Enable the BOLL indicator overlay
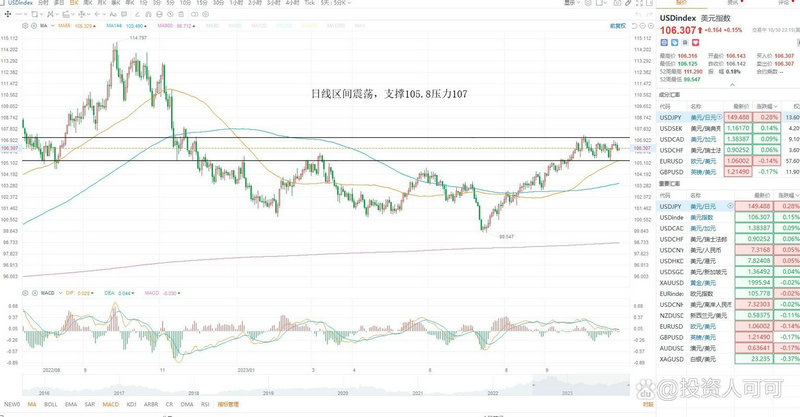800x417 pixels. [x=51, y=406]
